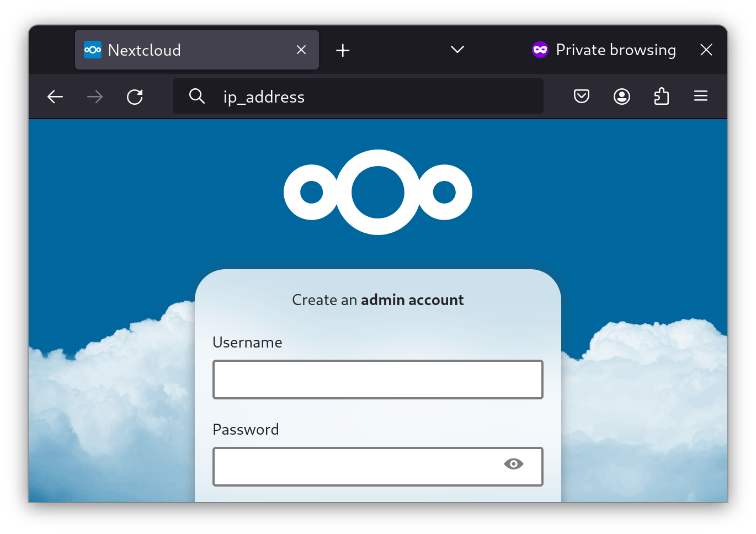The width and height of the screenshot is (756, 534).
Task: Reload the Nextcloud page
Action: (x=135, y=97)
